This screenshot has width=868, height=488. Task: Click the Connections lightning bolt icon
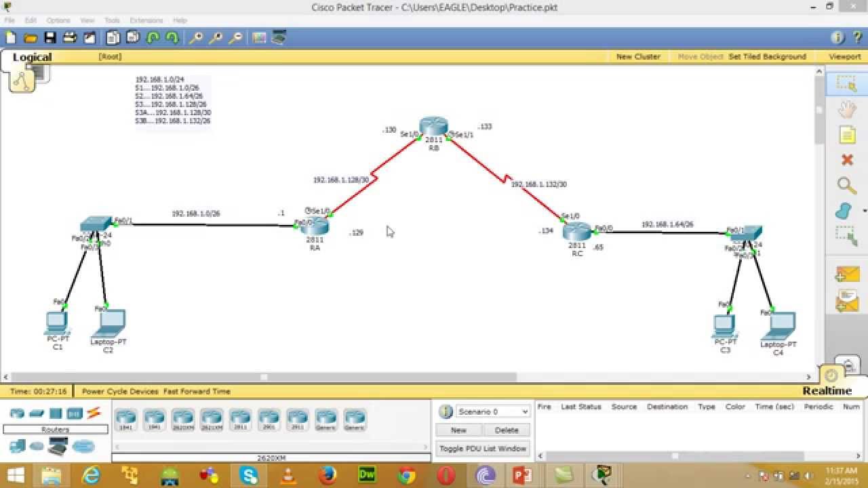94,412
